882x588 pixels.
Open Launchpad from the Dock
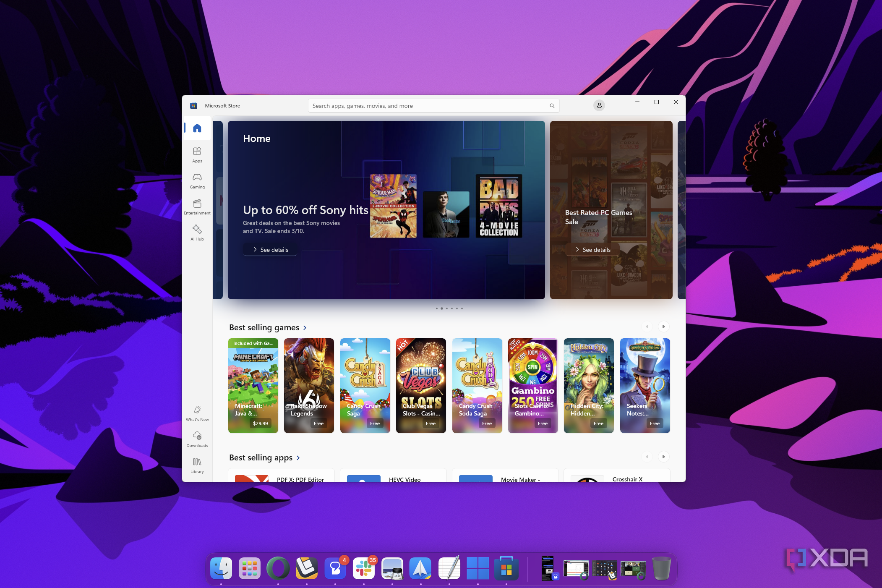[x=250, y=568]
